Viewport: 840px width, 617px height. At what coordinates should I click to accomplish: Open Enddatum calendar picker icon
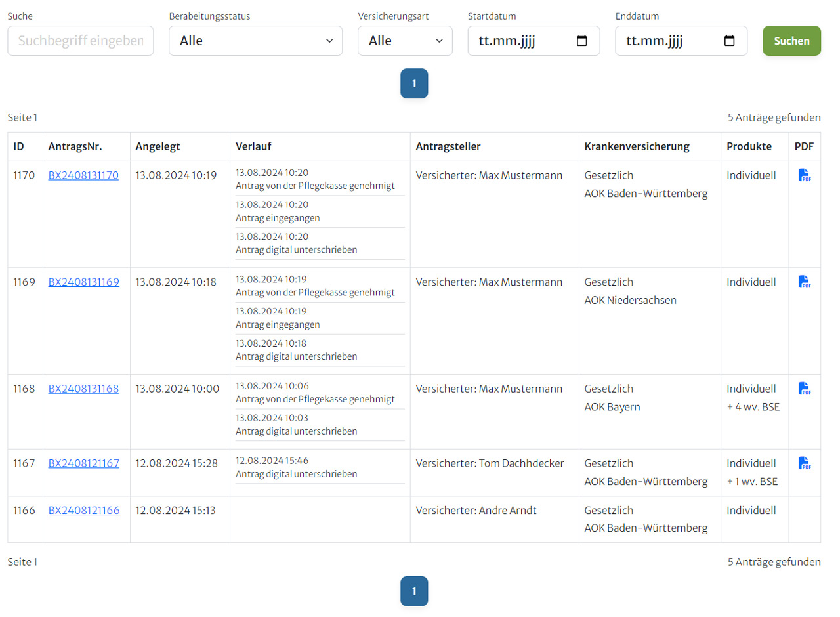tap(729, 41)
